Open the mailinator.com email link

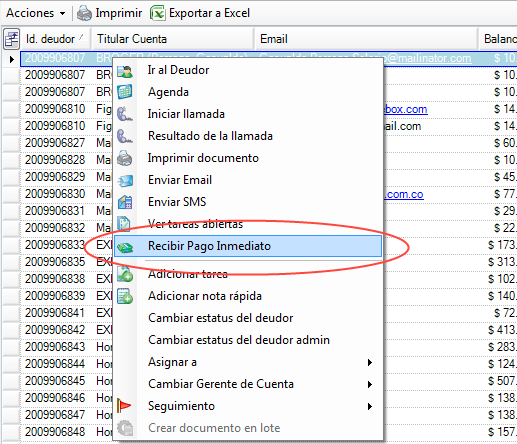428,58
